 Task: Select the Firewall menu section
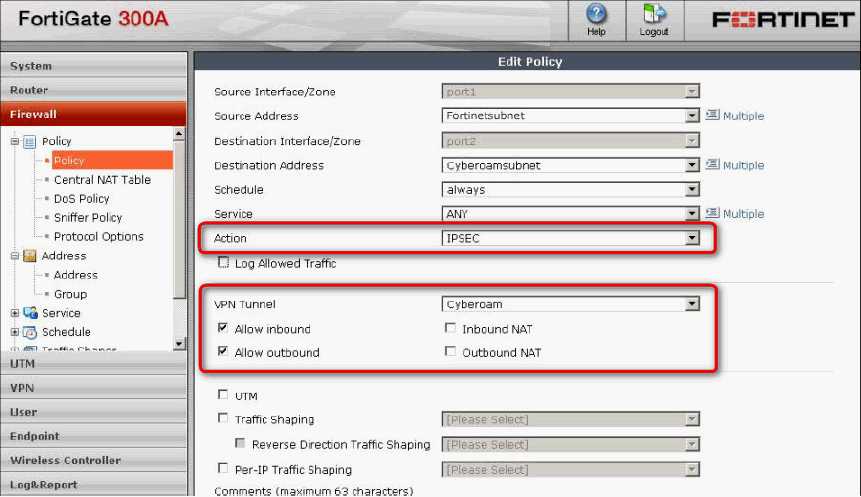[x=93, y=114]
